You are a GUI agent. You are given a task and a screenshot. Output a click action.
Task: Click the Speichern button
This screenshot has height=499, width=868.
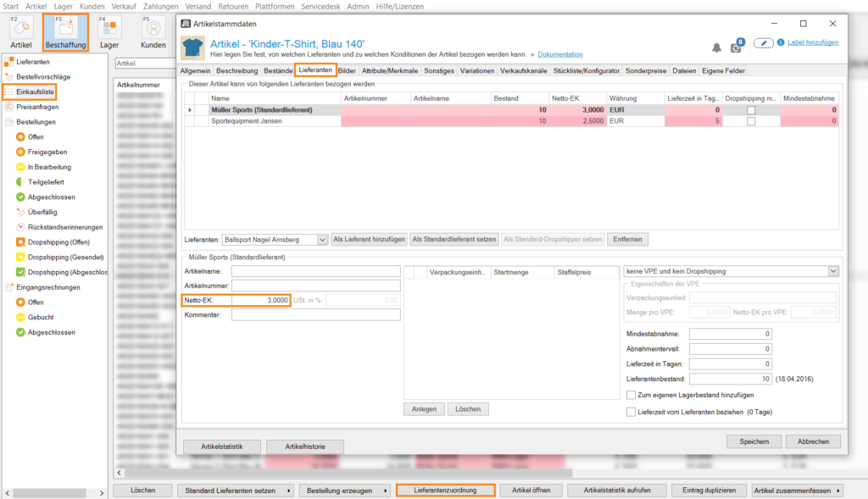[754, 441]
